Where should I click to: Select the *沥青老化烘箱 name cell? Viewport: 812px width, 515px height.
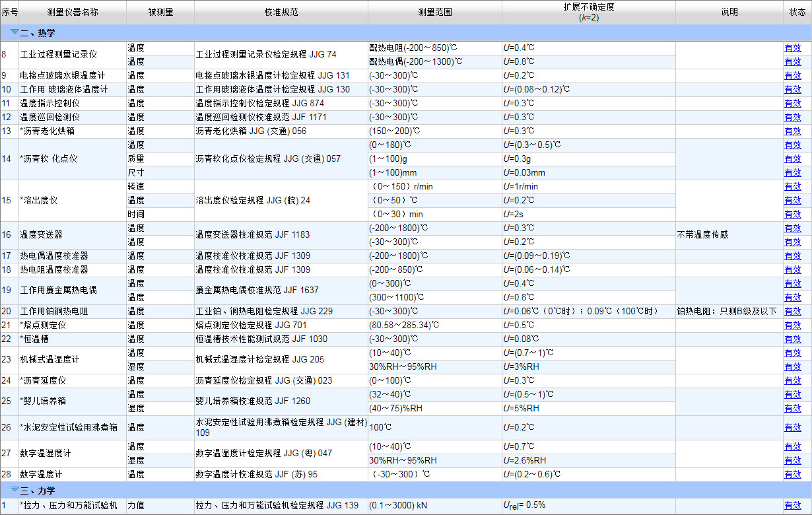coord(73,131)
